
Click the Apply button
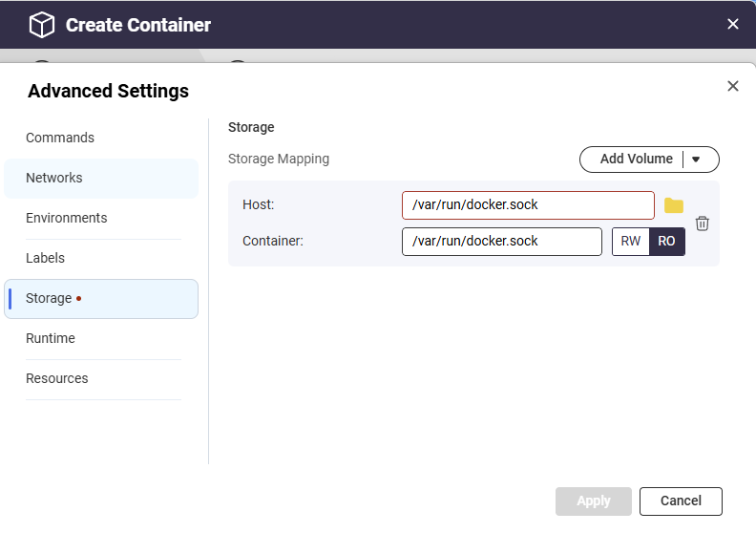(x=594, y=501)
